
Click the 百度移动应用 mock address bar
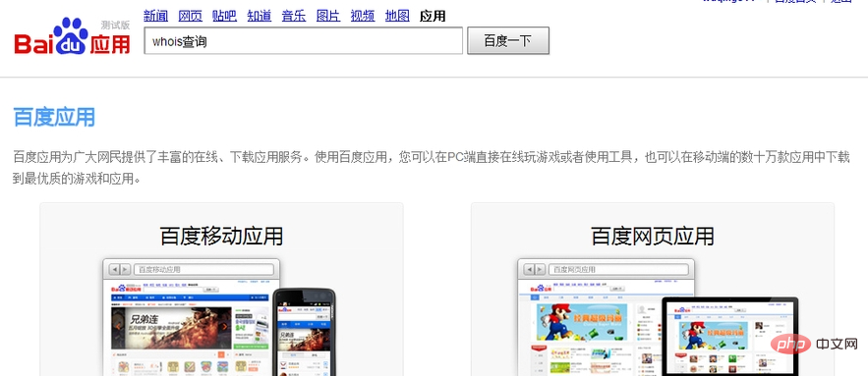(x=203, y=269)
